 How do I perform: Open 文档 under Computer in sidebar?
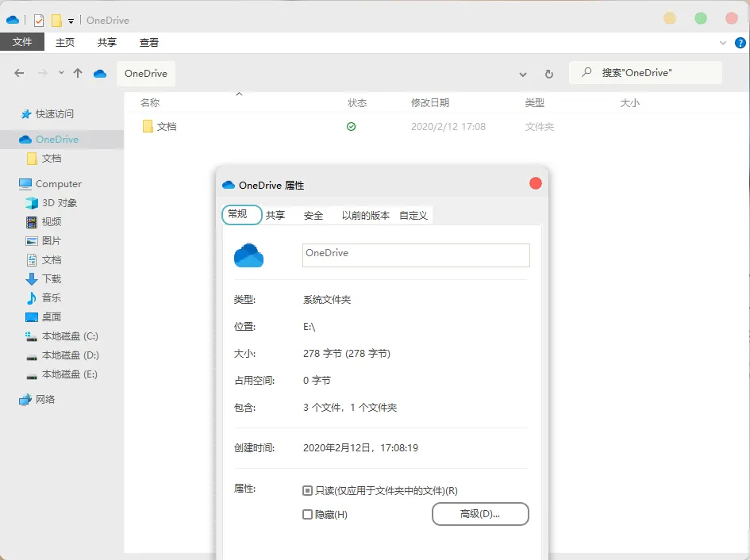[44, 259]
